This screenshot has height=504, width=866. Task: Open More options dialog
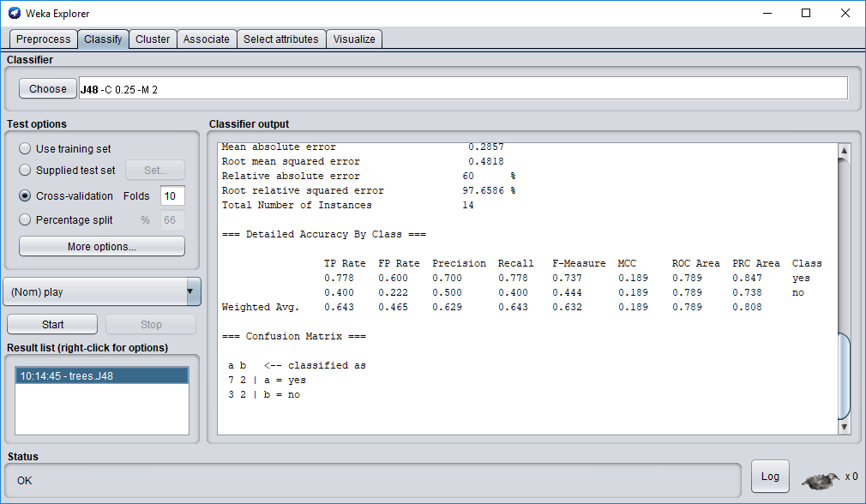coord(101,247)
